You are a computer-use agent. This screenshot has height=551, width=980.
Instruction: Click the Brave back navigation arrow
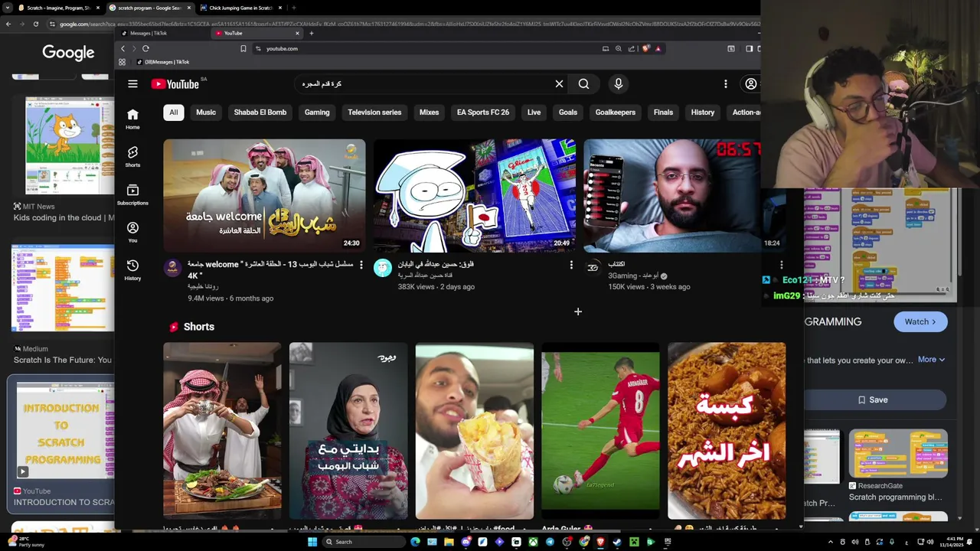tap(122, 48)
